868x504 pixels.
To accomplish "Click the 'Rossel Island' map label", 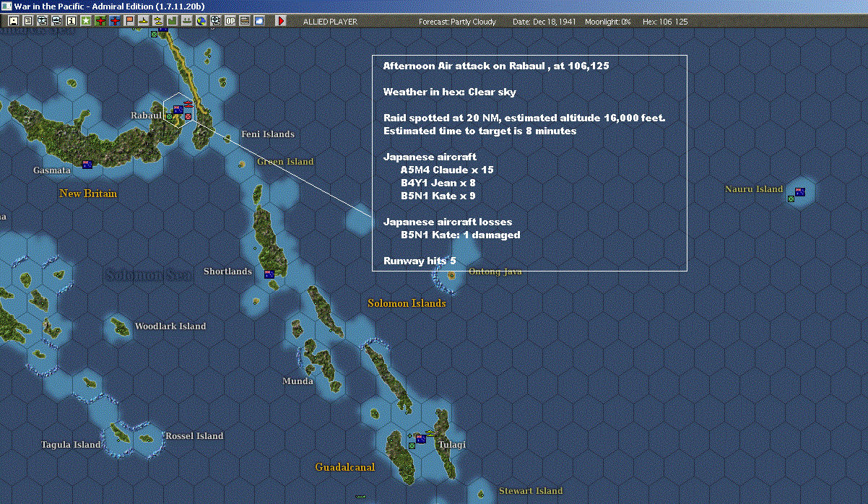I will [194, 436].
